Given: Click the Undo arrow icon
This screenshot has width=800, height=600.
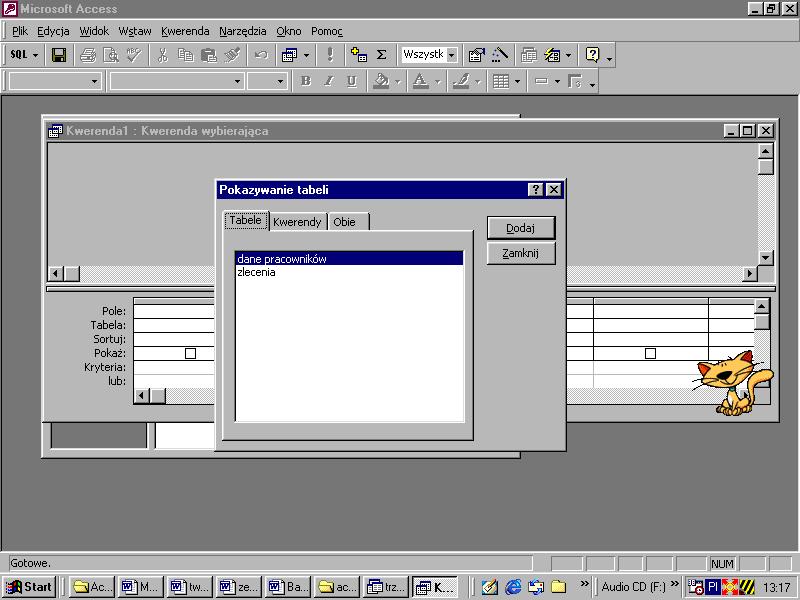Looking at the screenshot, I should (x=261, y=55).
